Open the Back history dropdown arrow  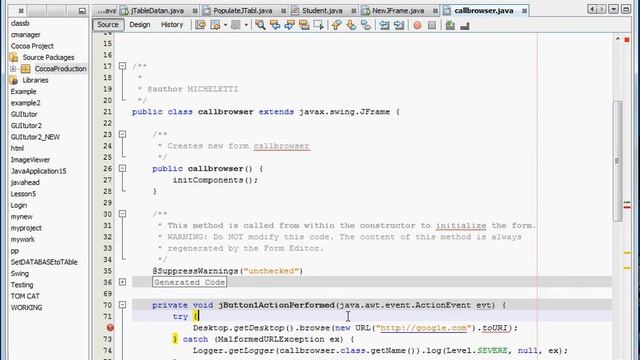tap(225, 25)
